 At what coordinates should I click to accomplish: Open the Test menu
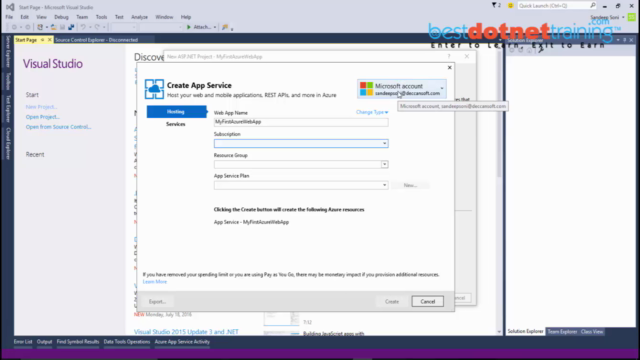[x=119, y=17]
